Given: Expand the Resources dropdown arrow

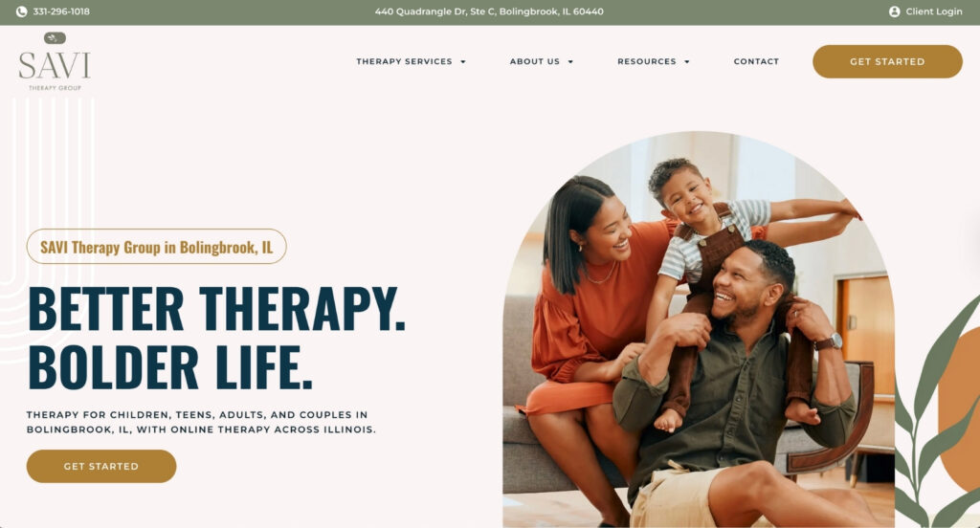Looking at the screenshot, I should 687,62.
